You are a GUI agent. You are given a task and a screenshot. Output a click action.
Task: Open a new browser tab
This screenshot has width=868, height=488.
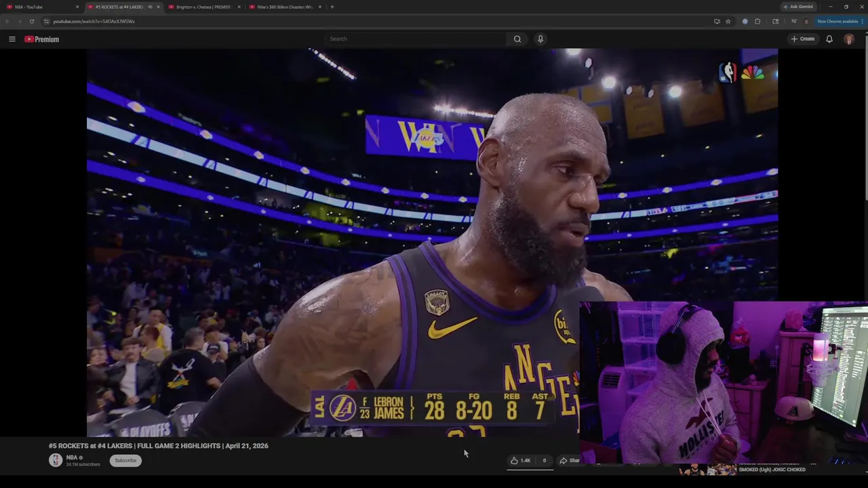(x=332, y=7)
